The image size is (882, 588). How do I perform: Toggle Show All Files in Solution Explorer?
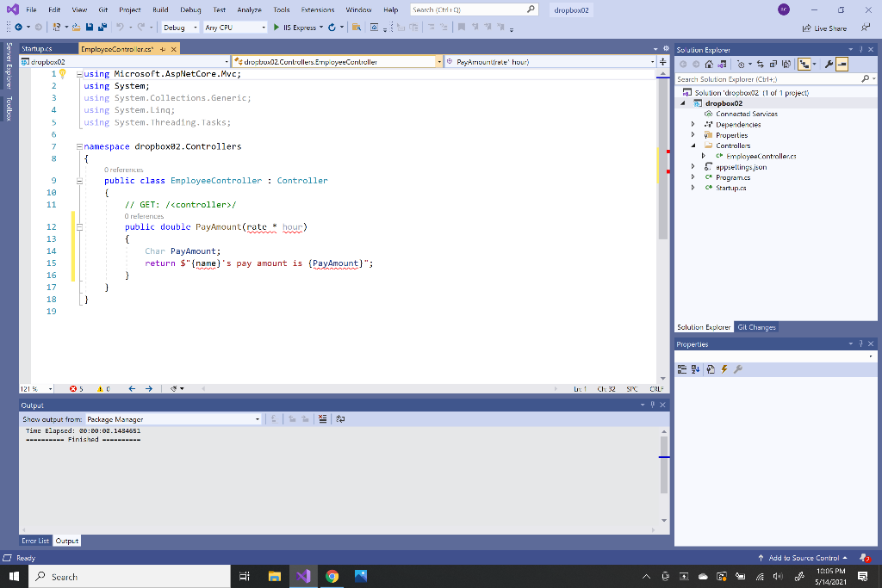tap(786, 65)
